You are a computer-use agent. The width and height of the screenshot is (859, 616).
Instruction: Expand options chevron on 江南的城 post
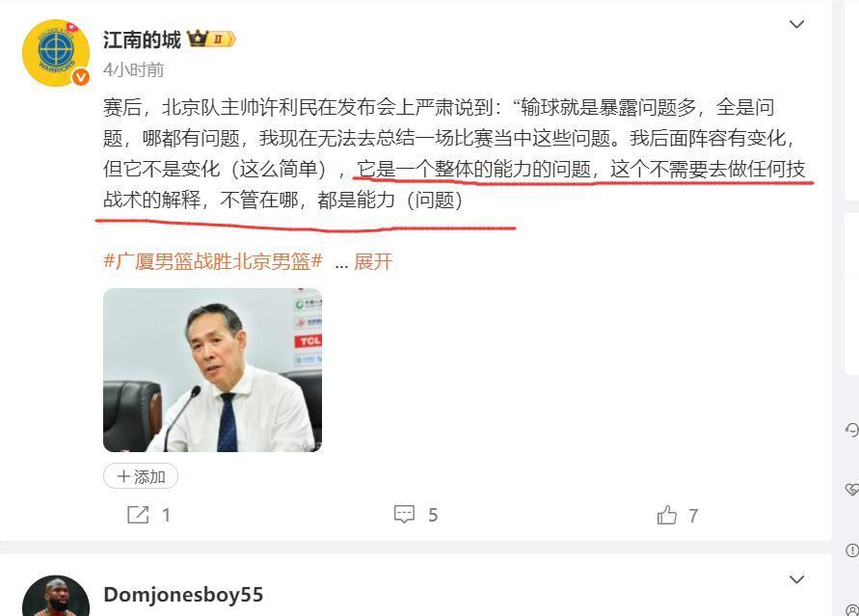796,24
